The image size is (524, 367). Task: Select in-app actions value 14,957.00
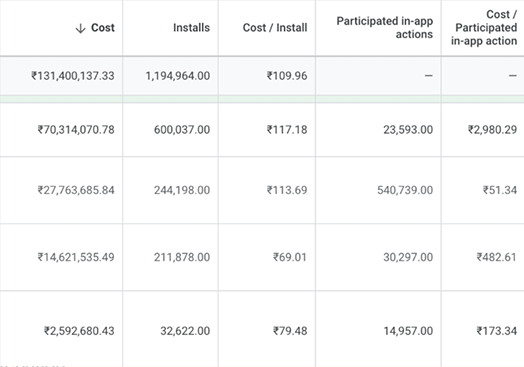(x=408, y=331)
